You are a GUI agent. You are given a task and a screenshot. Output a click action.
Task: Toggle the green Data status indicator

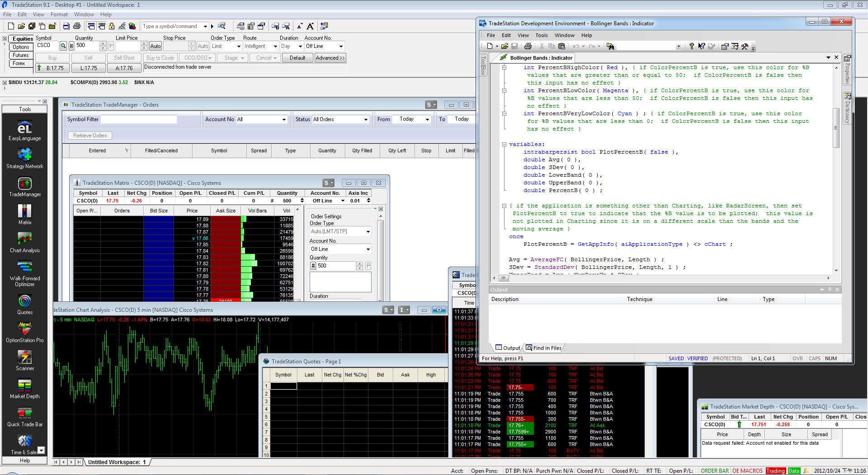point(794,470)
